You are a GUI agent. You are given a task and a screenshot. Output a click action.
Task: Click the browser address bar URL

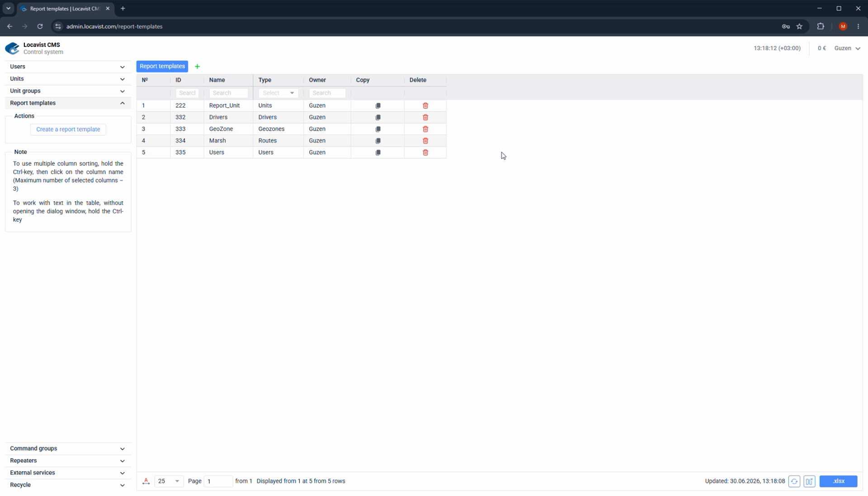tap(114, 27)
